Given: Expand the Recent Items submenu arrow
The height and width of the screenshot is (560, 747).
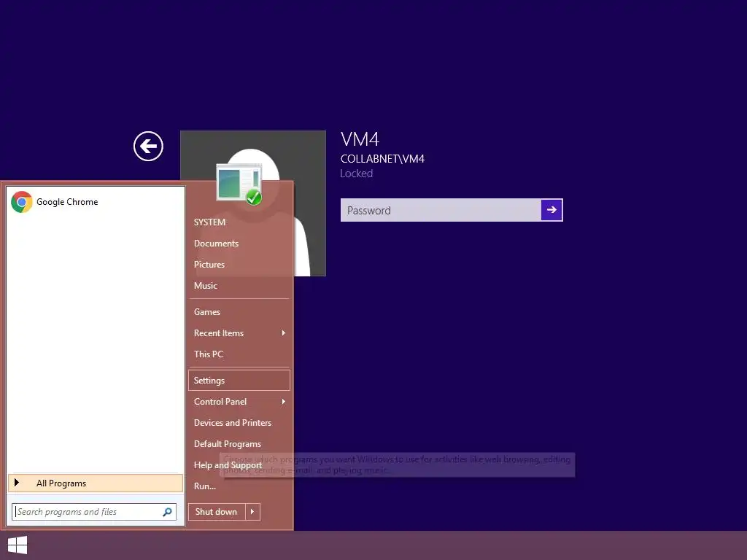Looking at the screenshot, I should click(284, 332).
